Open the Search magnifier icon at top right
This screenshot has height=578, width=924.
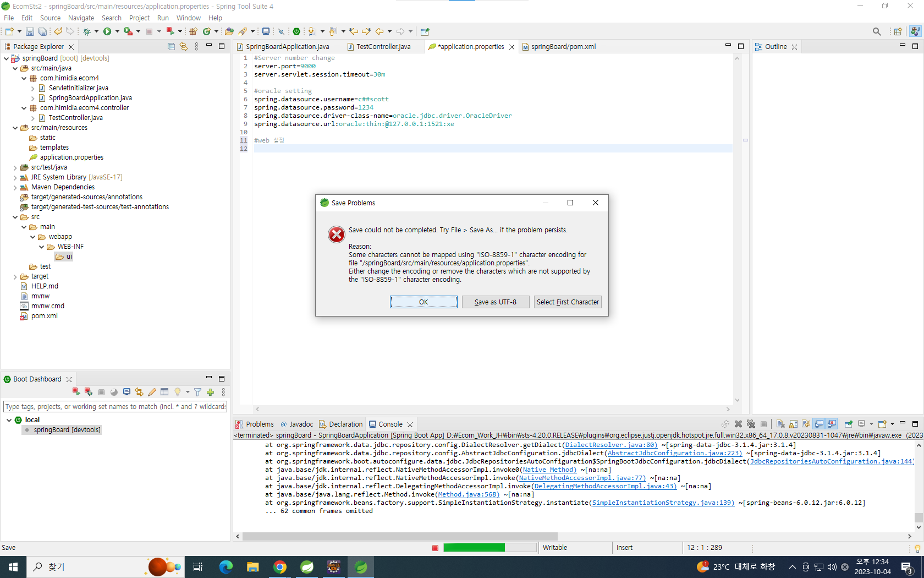pos(877,32)
